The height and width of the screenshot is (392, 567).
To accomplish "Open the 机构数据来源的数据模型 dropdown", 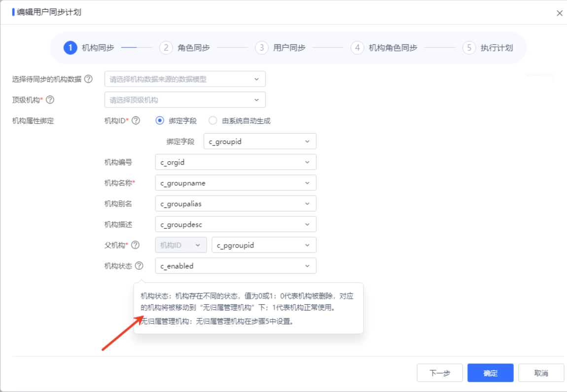I will tap(185, 79).
